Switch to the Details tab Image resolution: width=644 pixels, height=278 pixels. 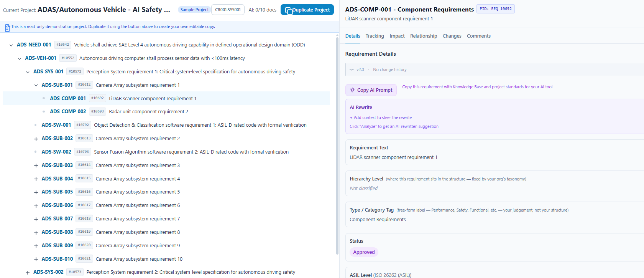click(353, 36)
